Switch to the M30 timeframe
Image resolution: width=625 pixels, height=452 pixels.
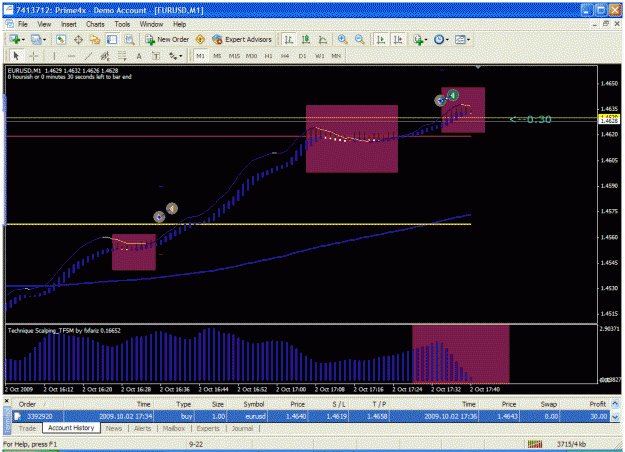point(251,56)
